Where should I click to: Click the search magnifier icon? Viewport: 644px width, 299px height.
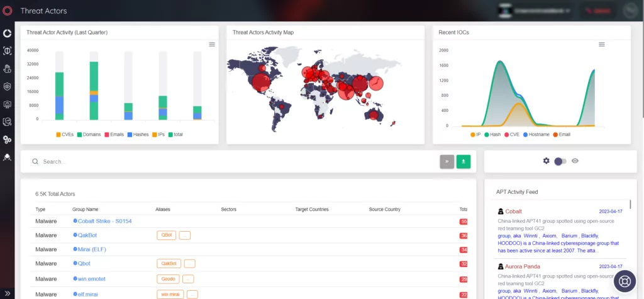click(x=35, y=162)
